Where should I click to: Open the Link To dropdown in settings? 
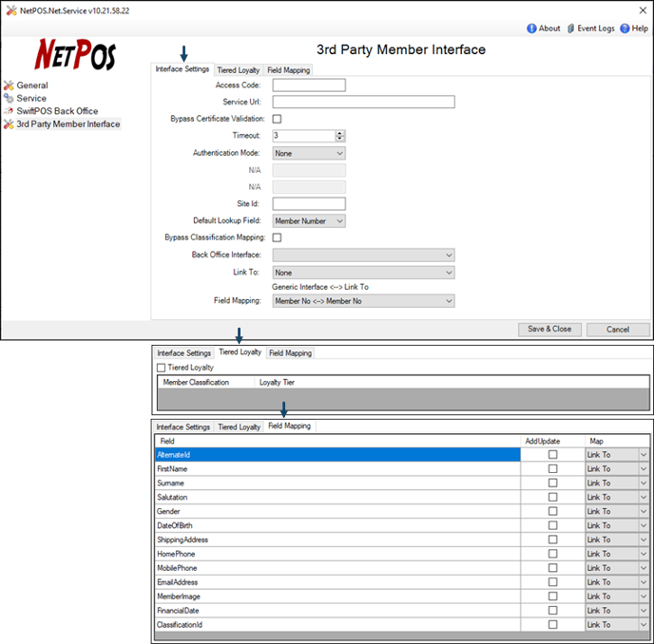(364, 273)
